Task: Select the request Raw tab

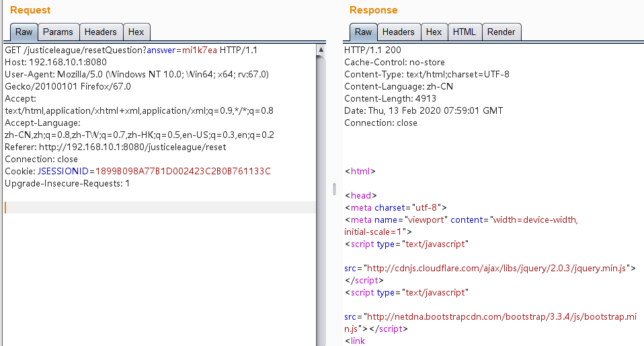Action: 24,32
